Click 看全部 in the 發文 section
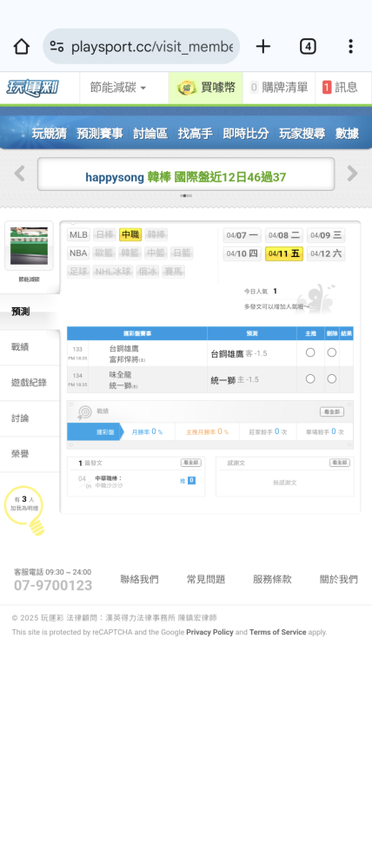Screen dimensions: 372x868 click(190, 463)
